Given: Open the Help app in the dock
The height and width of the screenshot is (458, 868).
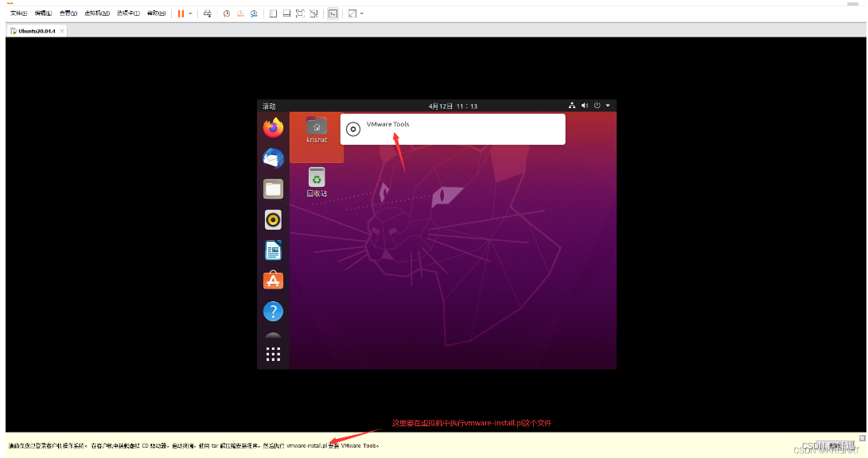Looking at the screenshot, I should pyautogui.click(x=273, y=311).
